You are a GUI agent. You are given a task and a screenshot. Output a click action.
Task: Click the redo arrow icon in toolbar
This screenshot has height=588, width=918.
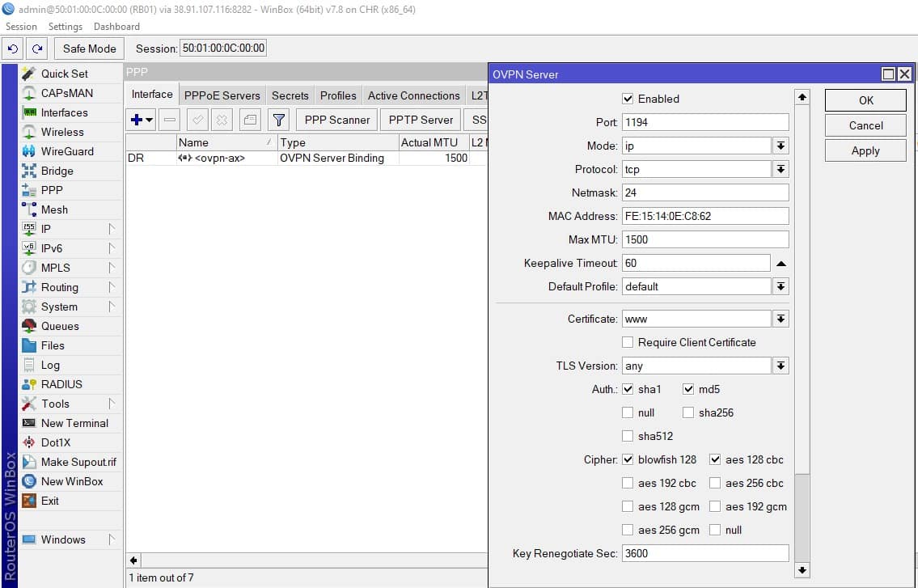click(x=37, y=49)
